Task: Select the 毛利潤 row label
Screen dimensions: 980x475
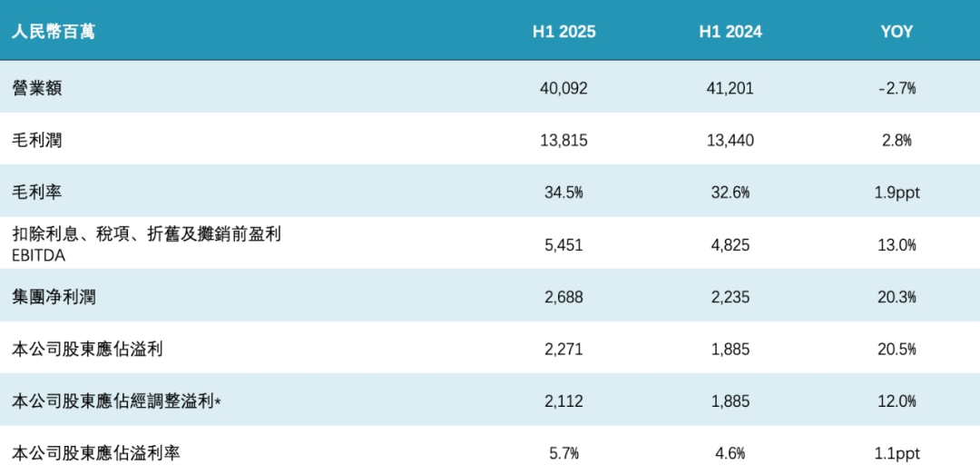Action: pos(37,140)
